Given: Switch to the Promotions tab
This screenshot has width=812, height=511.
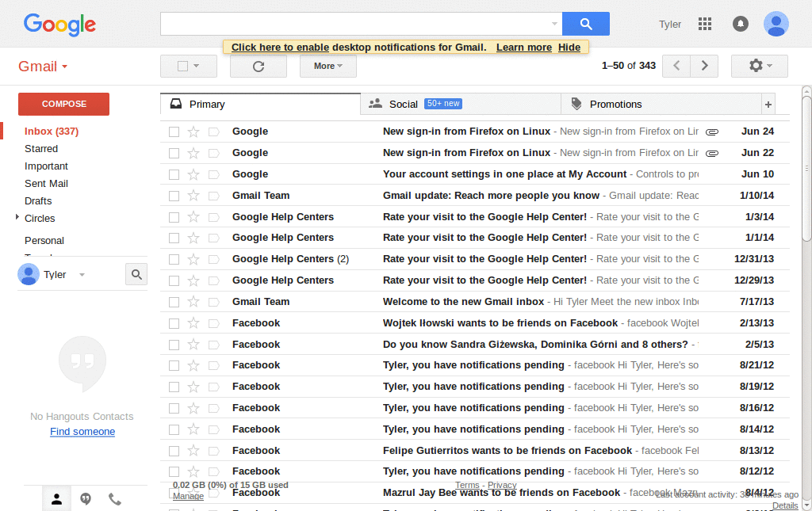Looking at the screenshot, I should pos(661,105).
